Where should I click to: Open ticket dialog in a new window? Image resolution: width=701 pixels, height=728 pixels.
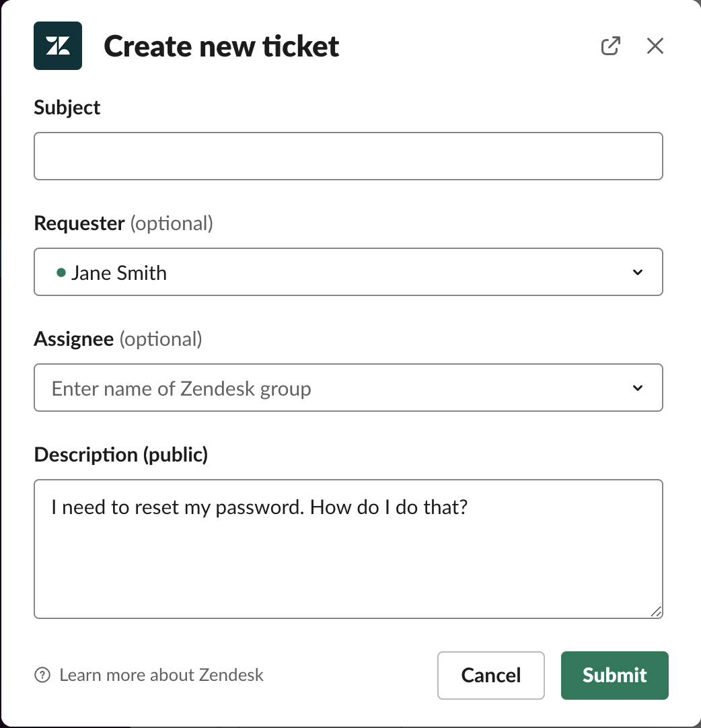pos(610,46)
